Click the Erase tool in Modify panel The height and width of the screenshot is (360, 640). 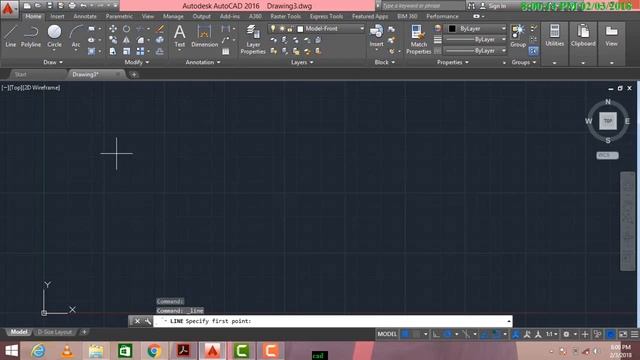tap(160, 29)
